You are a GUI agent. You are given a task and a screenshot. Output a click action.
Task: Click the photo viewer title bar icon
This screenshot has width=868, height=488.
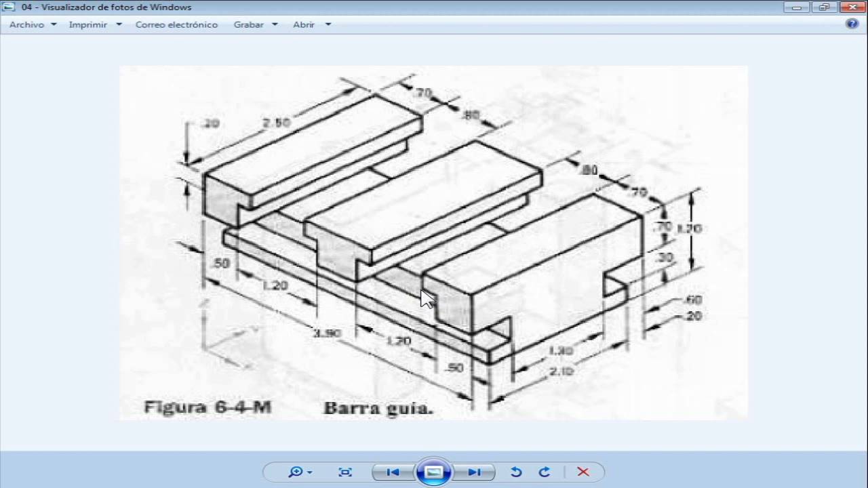point(9,7)
